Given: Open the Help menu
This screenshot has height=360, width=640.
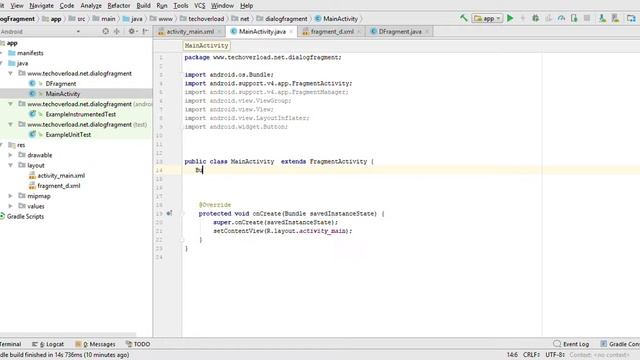Looking at the screenshot, I should click(247, 6).
